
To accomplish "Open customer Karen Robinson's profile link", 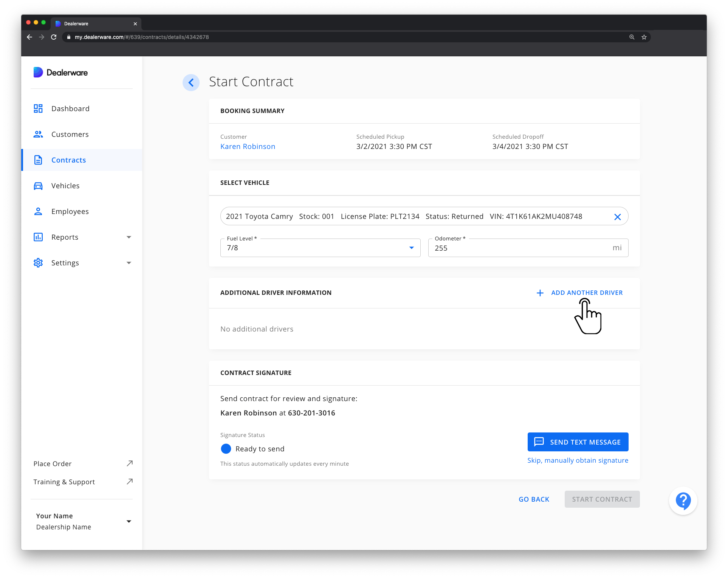I will tap(248, 146).
